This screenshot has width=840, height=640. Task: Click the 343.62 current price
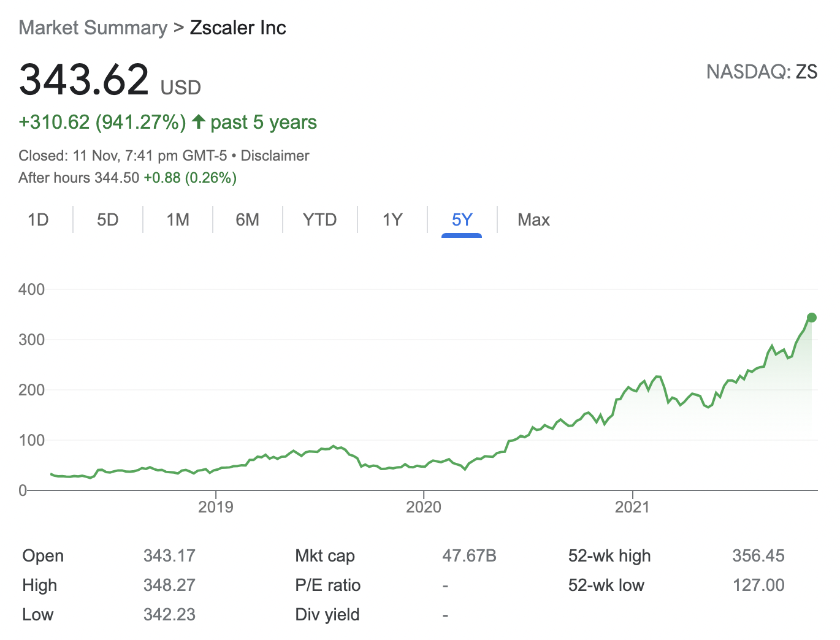[x=84, y=80]
